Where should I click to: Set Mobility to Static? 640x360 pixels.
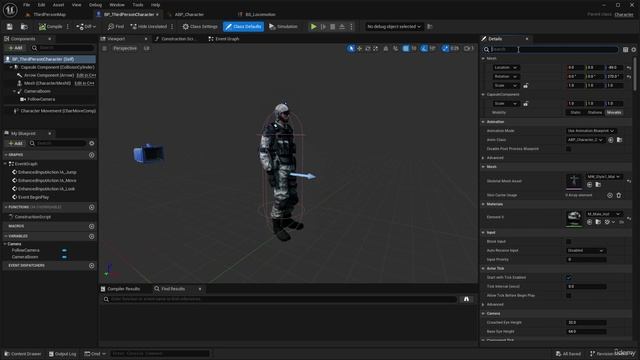(x=575, y=113)
